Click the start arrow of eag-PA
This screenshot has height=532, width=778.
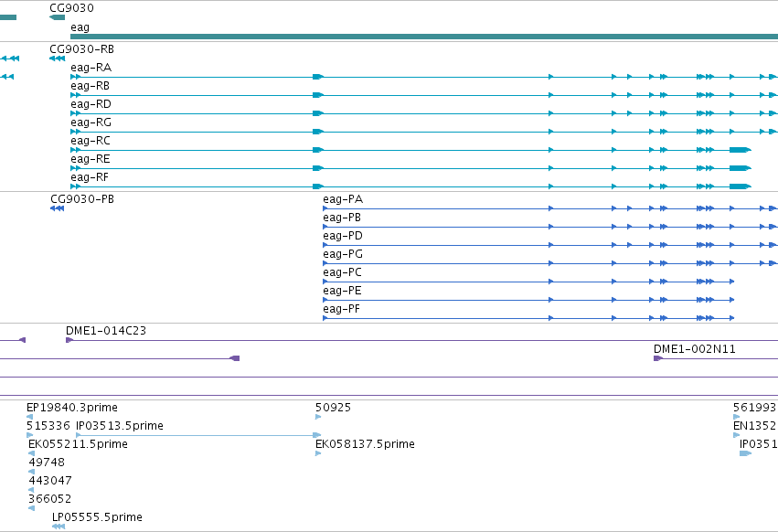(x=325, y=209)
